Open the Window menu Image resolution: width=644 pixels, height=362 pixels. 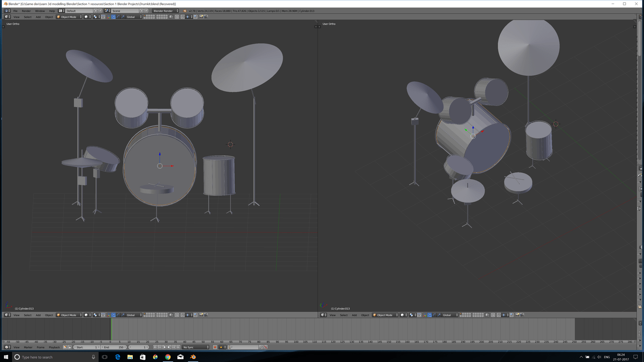[40, 11]
